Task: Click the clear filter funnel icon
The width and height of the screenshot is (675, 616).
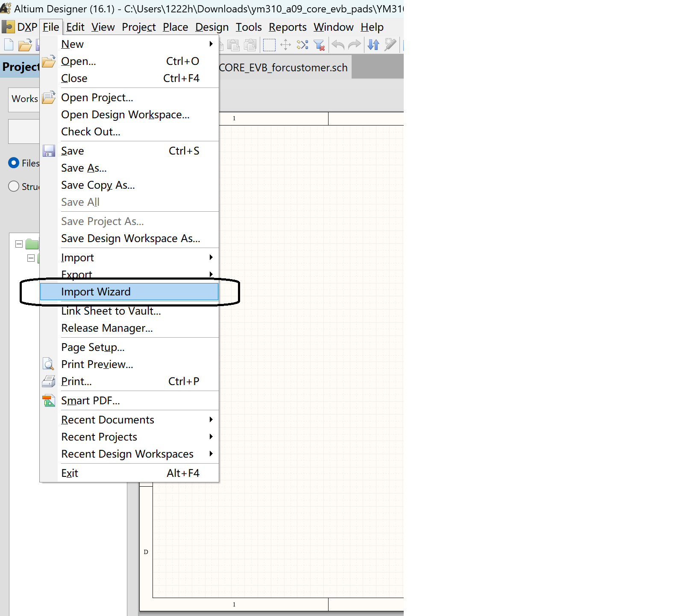Action: [319, 45]
